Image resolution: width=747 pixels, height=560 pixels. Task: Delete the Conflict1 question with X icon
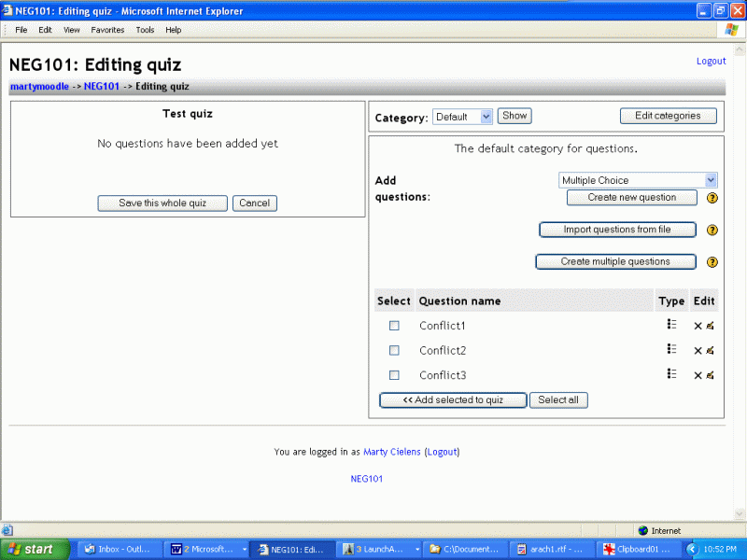(698, 326)
